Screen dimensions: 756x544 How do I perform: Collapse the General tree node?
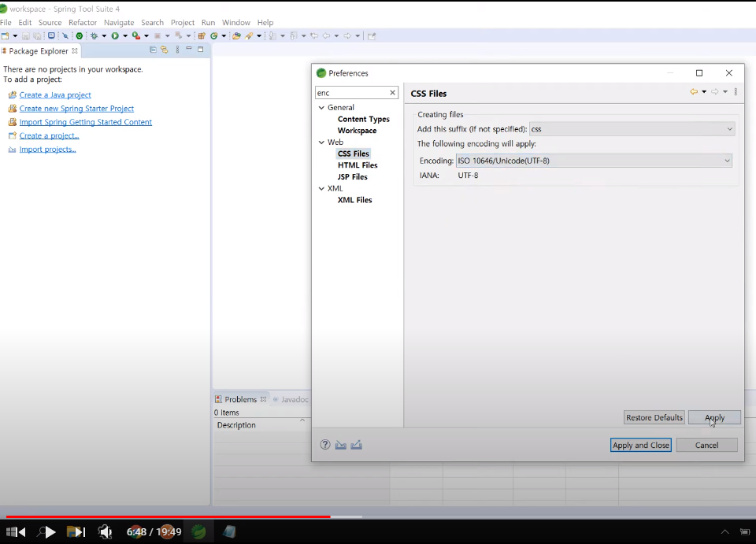[x=321, y=107]
